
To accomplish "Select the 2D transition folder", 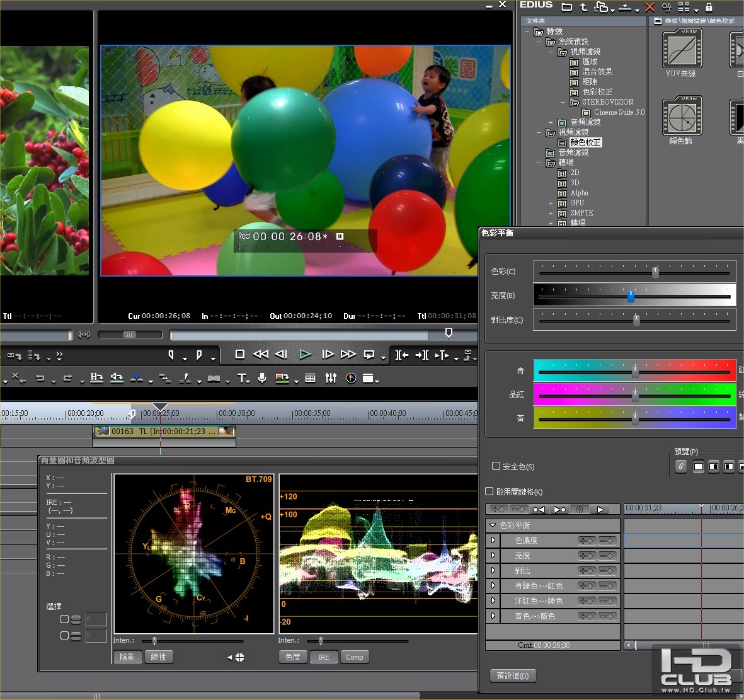I will click(575, 173).
